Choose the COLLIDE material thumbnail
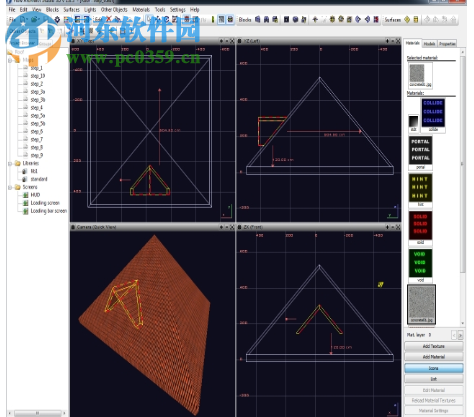 (433, 112)
